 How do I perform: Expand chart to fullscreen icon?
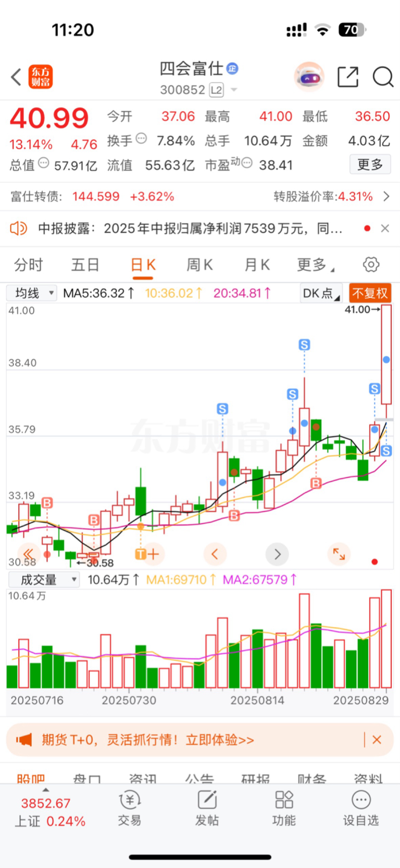pos(339,554)
